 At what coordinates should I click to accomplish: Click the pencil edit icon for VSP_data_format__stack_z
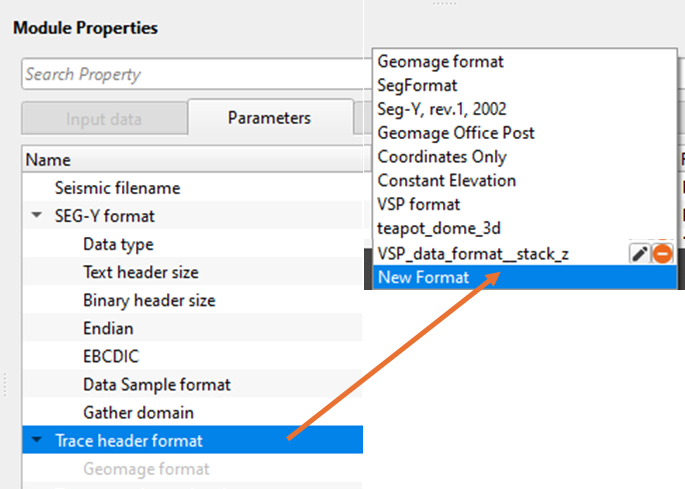point(640,254)
